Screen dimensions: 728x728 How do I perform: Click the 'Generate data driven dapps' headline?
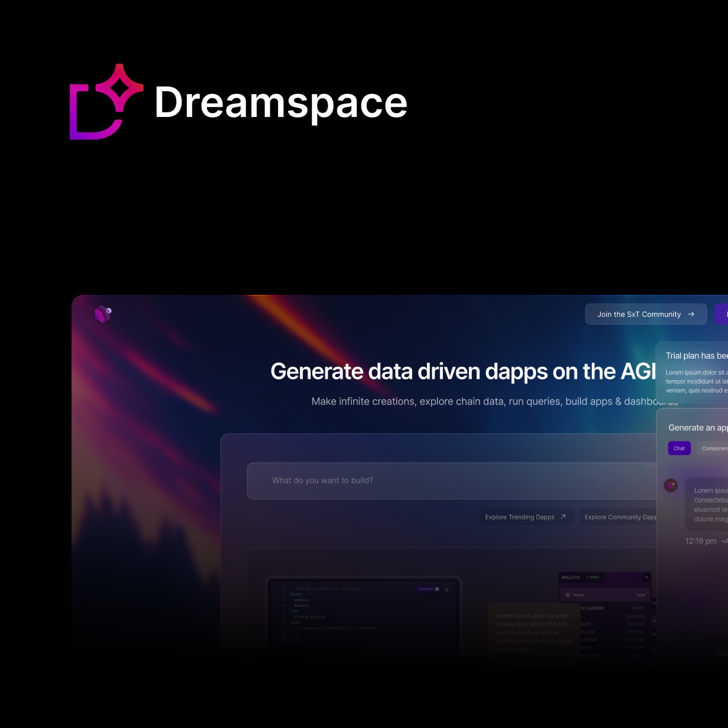pyautogui.click(x=463, y=371)
